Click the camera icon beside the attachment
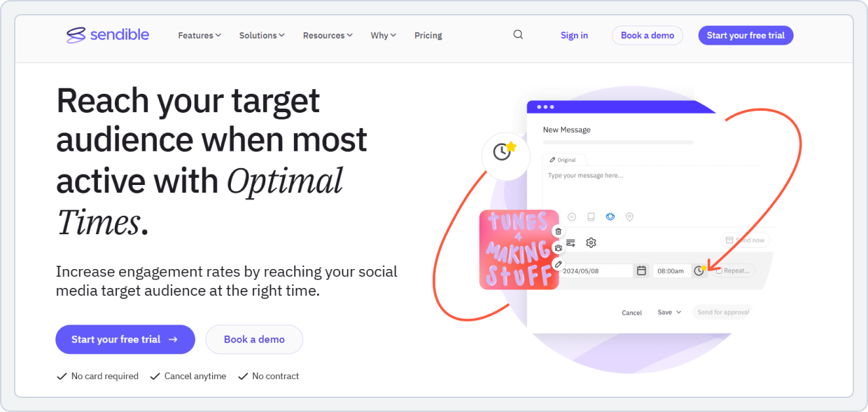The image size is (868, 412). coord(559,248)
